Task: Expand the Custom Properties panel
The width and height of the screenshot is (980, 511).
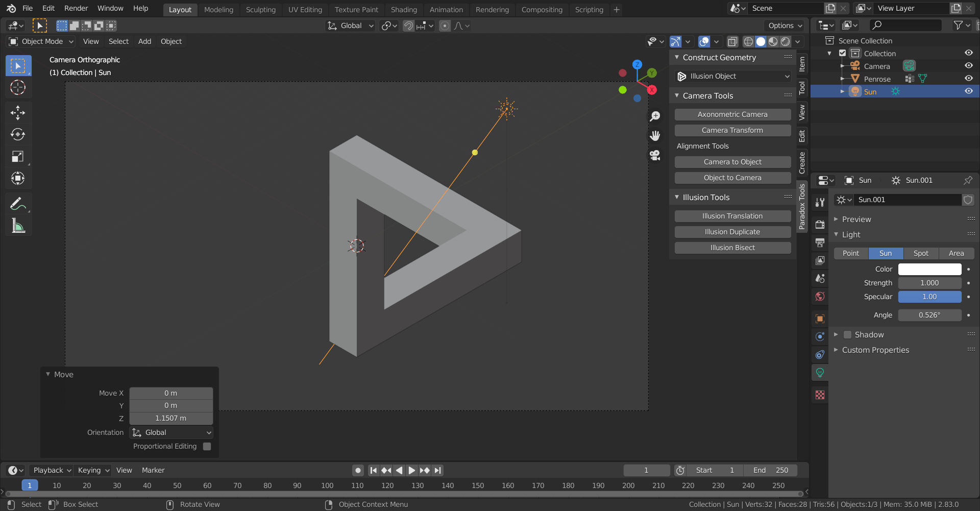Action: point(875,350)
